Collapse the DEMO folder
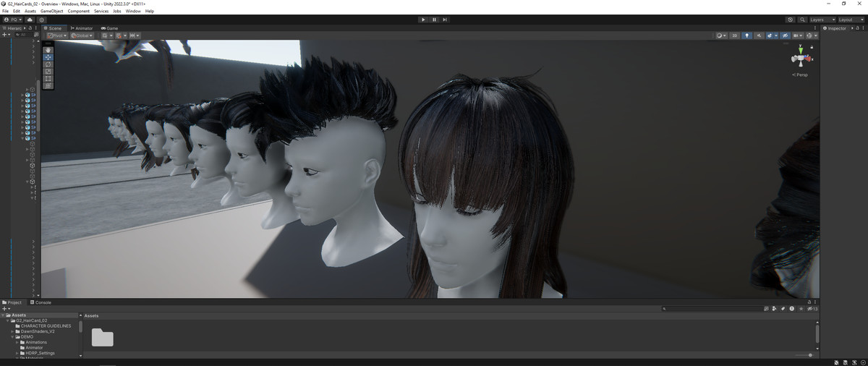 coord(13,336)
